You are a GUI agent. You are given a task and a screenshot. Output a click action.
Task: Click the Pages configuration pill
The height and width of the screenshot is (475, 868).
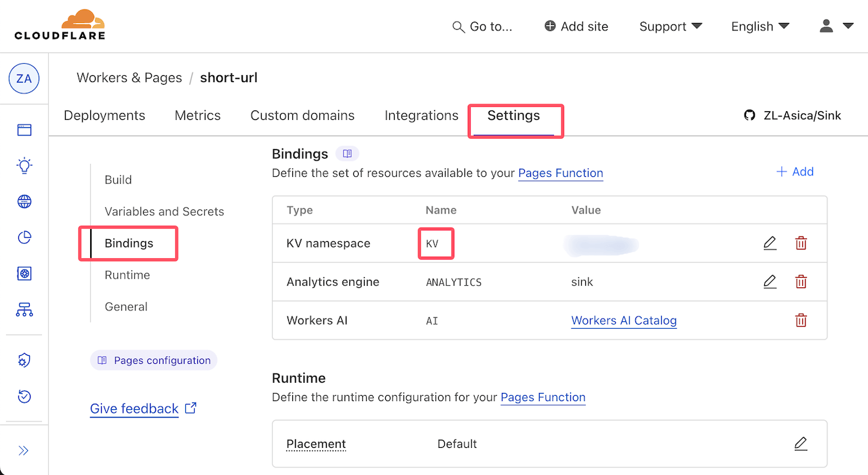coord(154,360)
